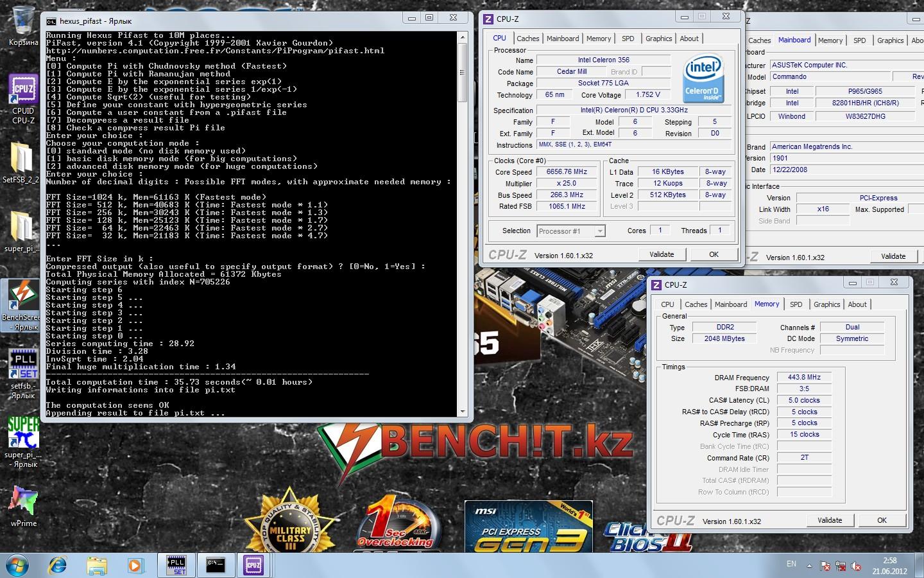Image resolution: width=924 pixels, height=578 pixels.
Task: Click the DRAM Frequency 443.8 MHz value
Action: coord(804,378)
